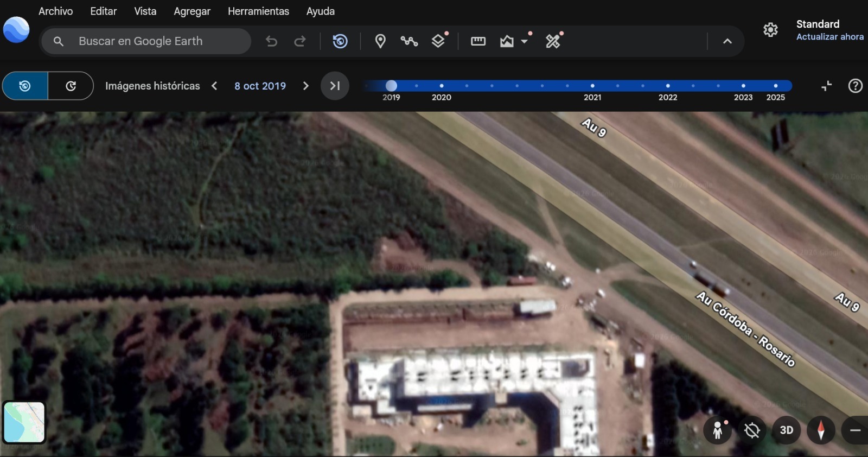Screen dimensions: 868x457
Task: Reset compass to north
Action: coord(821,430)
